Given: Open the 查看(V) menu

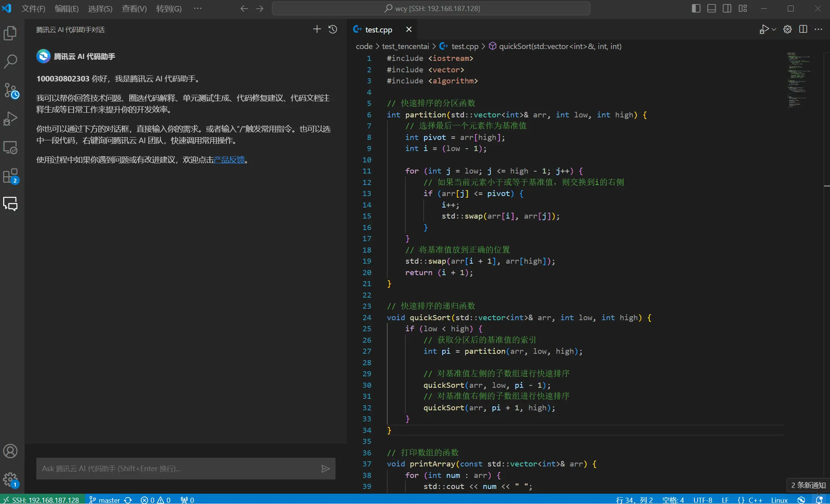Looking at the screenshot, I should click(134, 9).
